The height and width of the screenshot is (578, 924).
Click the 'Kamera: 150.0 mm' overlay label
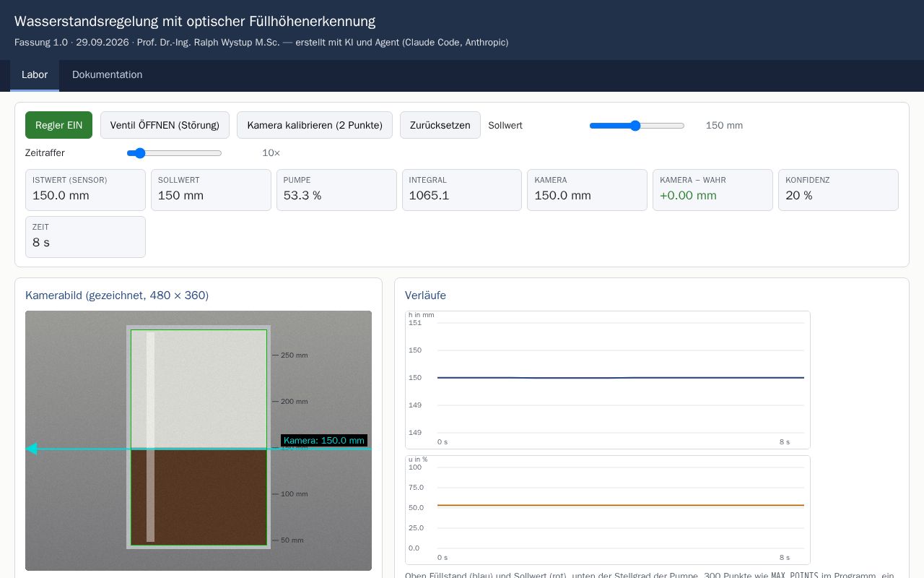[324, 441]
